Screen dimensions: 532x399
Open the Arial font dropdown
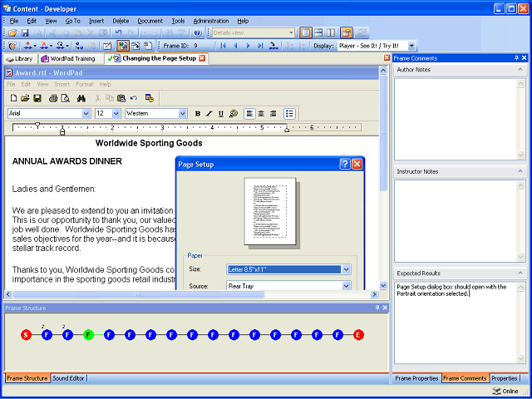pyautogui.click(x=86, y=114)
